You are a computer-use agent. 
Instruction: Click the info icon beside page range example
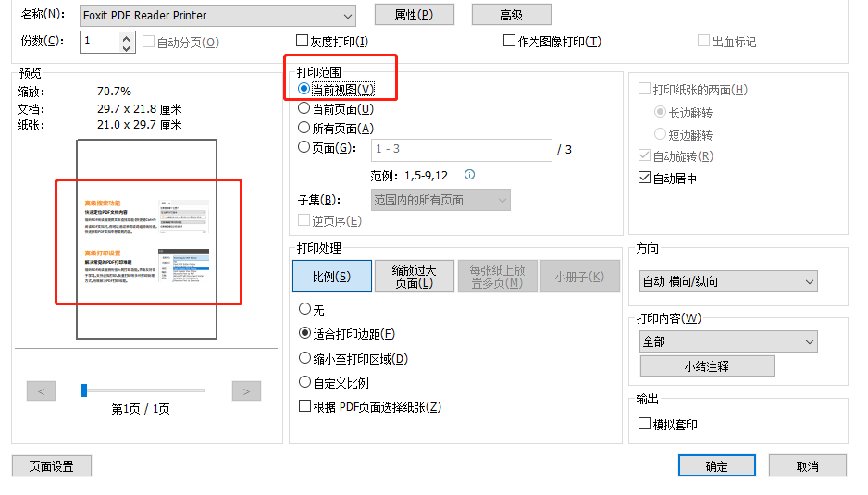469,175
